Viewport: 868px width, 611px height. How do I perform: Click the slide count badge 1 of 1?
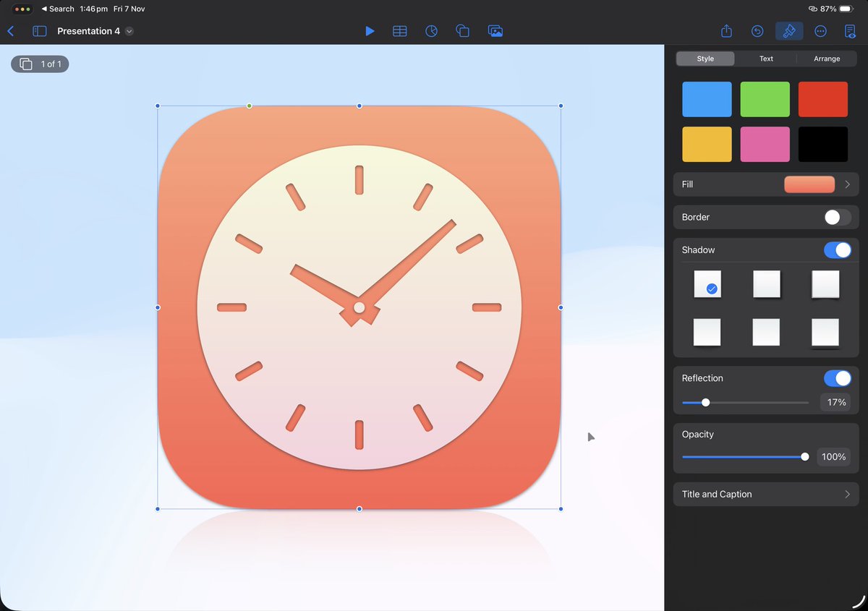click(40, 64)
